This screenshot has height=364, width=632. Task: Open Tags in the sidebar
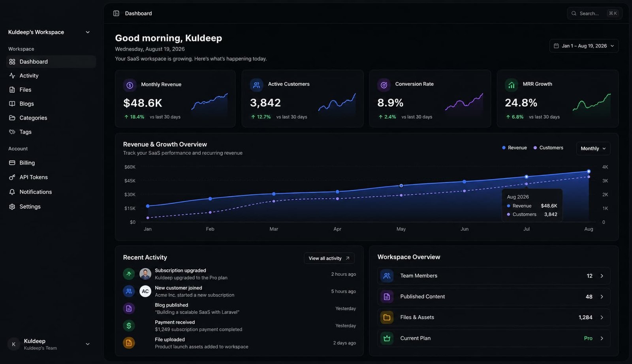51,132
